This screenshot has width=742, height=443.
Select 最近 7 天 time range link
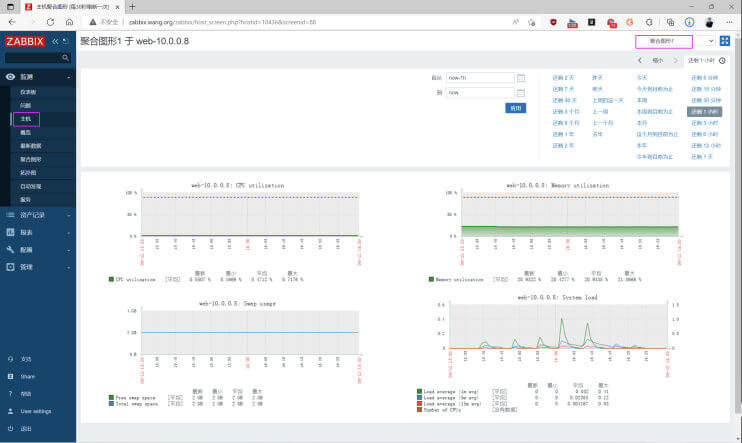click(x=563, y=89)
